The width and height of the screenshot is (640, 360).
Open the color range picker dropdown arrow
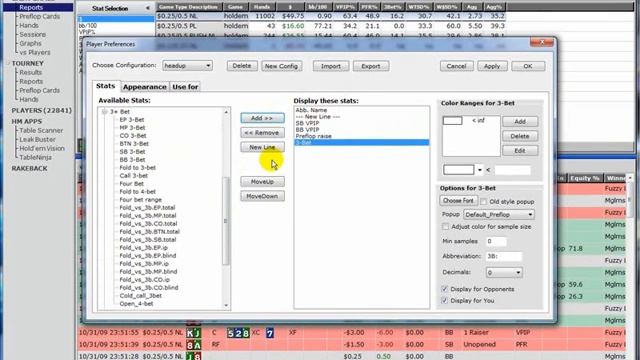point(480,170)
